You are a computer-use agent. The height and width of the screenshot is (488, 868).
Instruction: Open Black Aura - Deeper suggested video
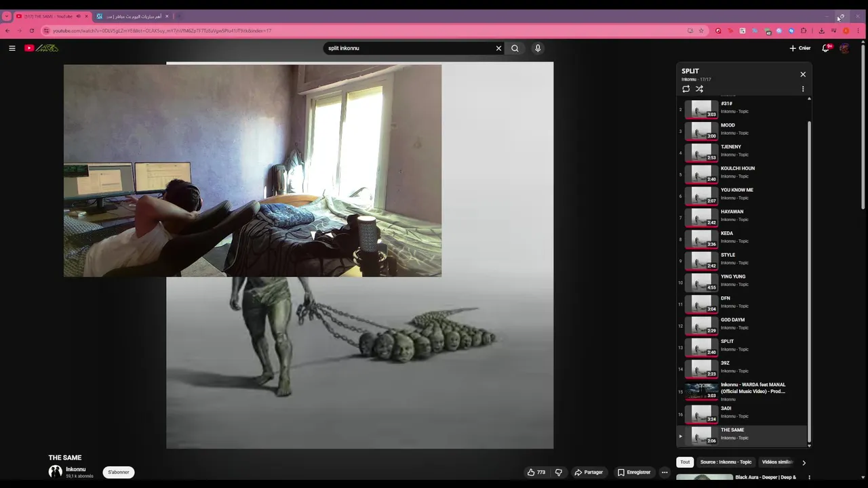[766, 478]
